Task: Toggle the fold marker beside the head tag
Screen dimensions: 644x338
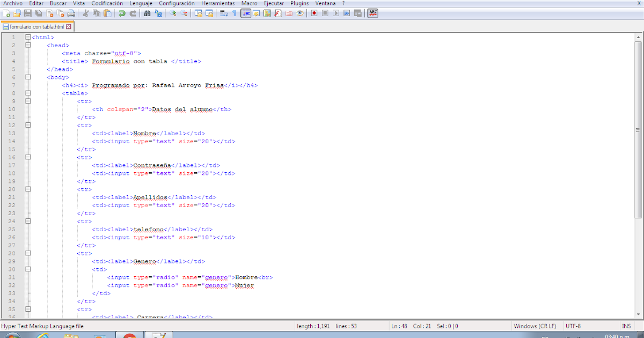Action: tap(27, 45)
